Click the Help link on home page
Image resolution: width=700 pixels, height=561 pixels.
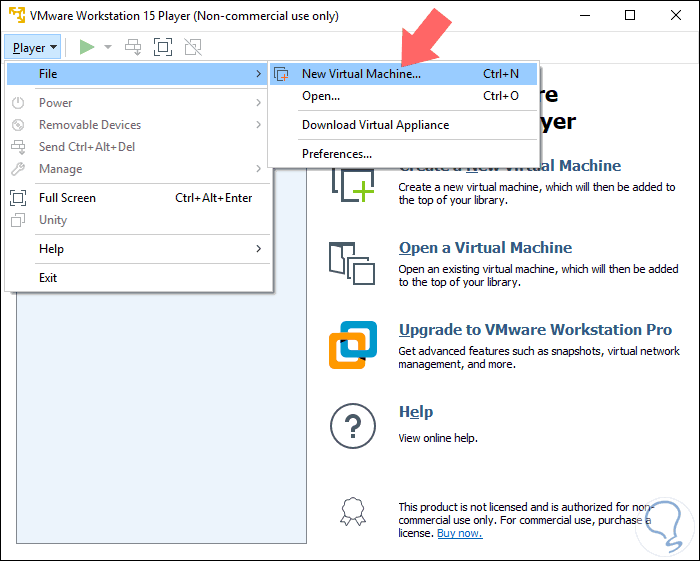[x=416, y=412]
